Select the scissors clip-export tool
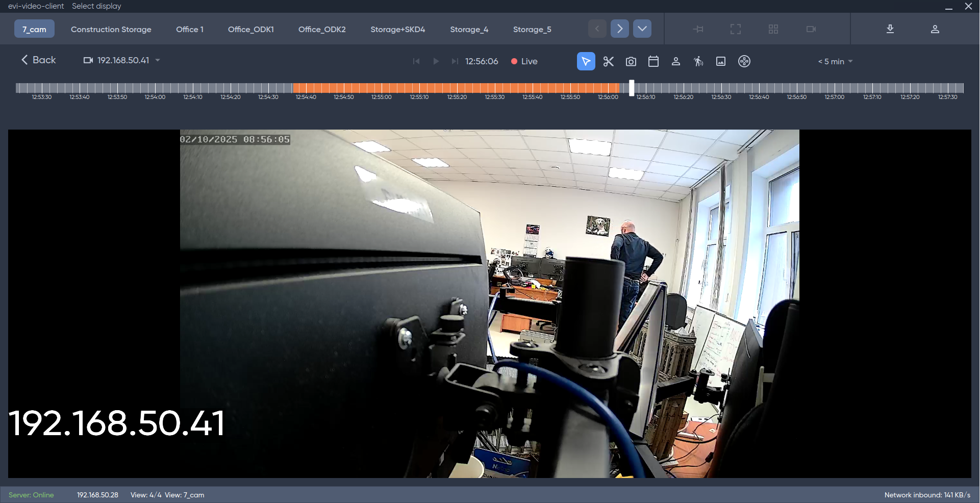980x503 pixels. [608, 61]
